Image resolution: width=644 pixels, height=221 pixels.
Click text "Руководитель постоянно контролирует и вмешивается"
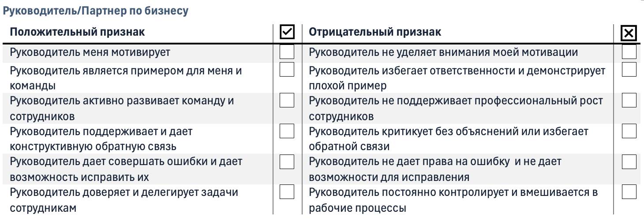(x=453, y=192)
